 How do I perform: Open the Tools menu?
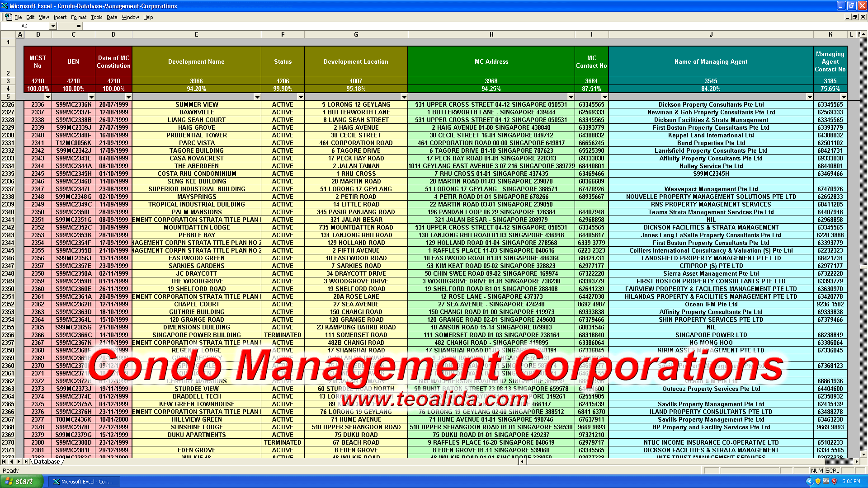(x=97, y=17)
